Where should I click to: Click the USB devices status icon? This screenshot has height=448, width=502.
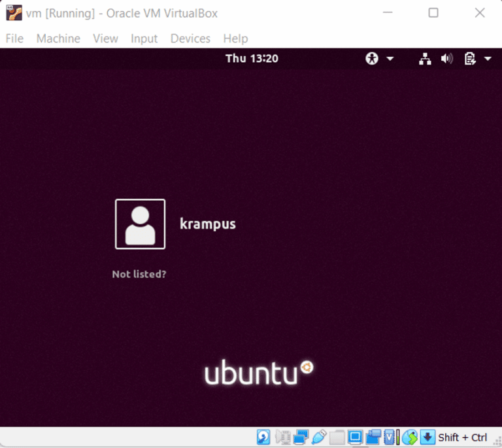(x=318, y=437)
